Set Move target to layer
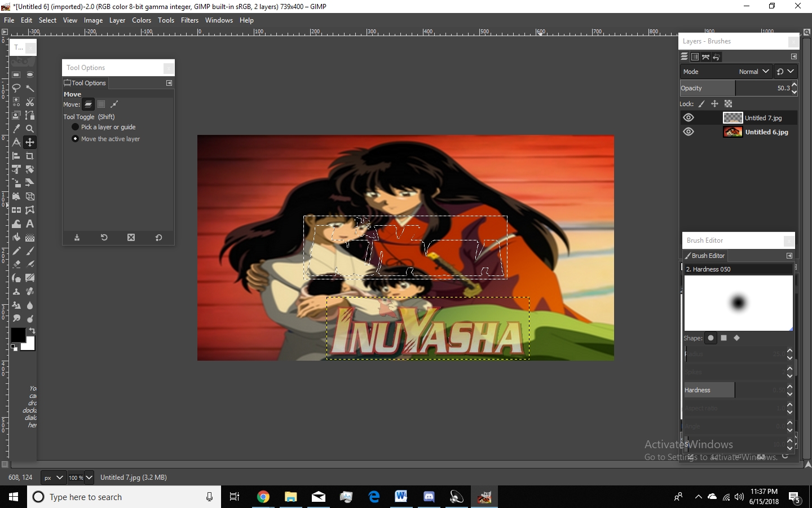Viewport: 812px width, 508px height. 89,104
